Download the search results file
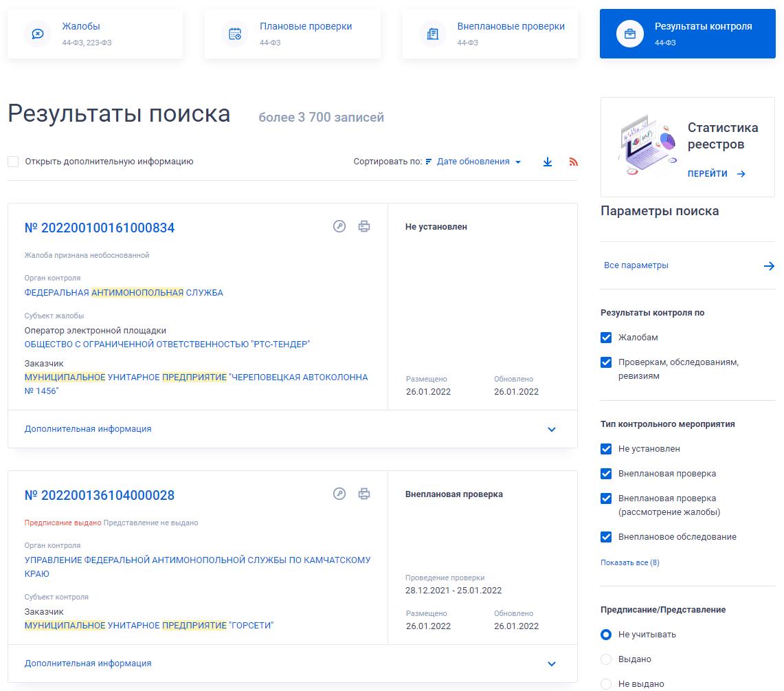The height and width of the screenshot is (691, 784). click(548, 162)
